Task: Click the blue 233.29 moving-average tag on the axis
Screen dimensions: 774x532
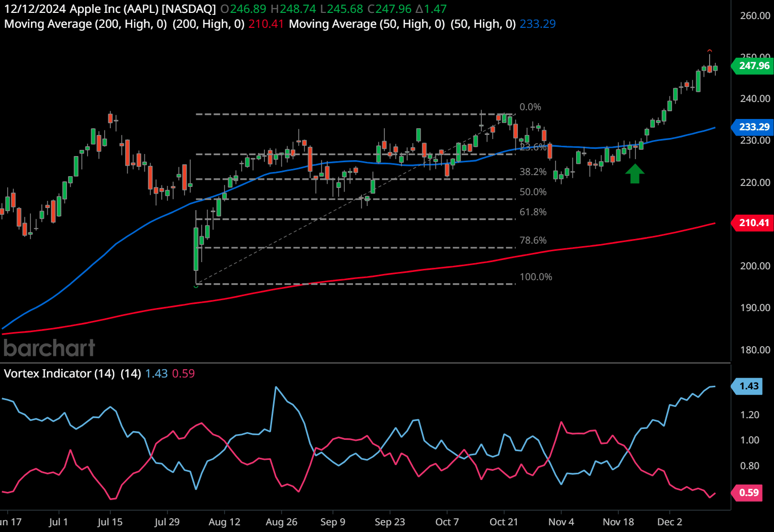Action: (x=753, y=127)
